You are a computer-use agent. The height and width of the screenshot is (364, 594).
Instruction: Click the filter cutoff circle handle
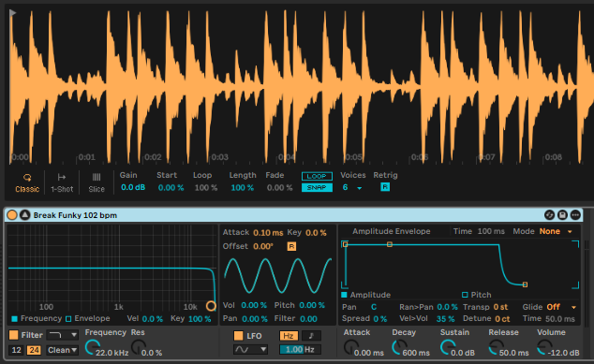pyautogui.click(x=211, y=306)
